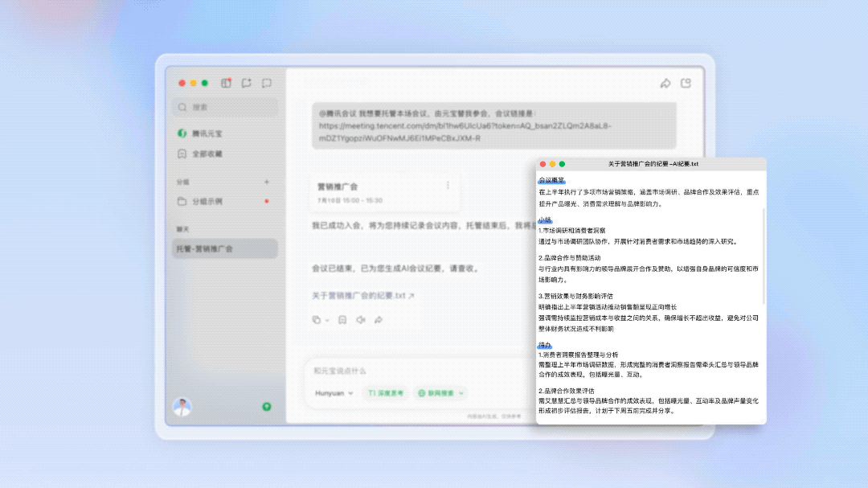This screenshot has height=488, width=868.
Task: Copy the AI reply with the copy icon
Action: click(317, 319)
